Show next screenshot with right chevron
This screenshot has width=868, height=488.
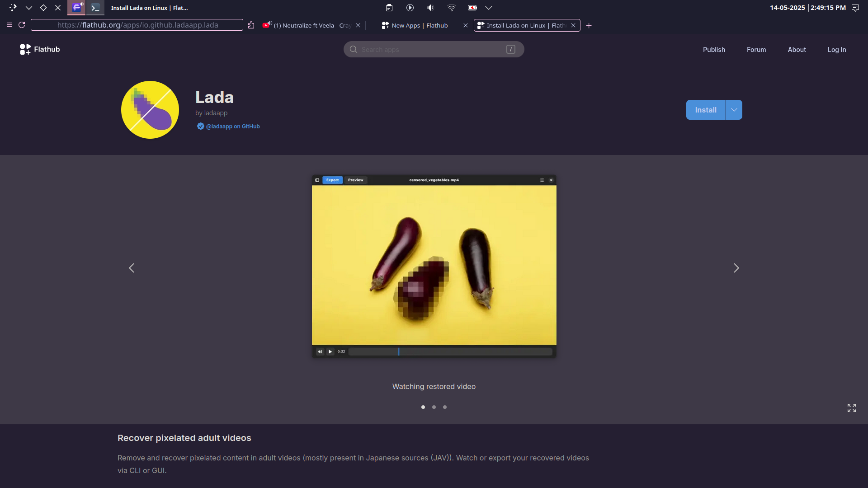coord(736,268)
